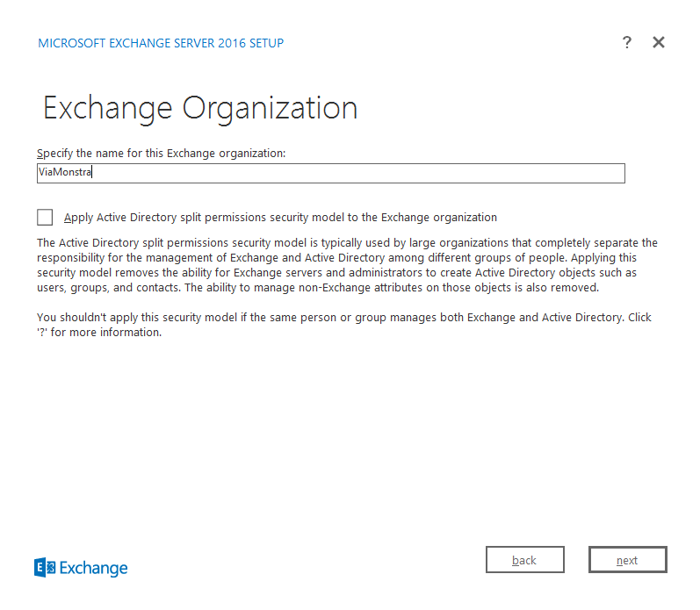Click the 'Microsoft Exchange Server 2016 Setup' title
The height and width of the screenshot is (610, 700).
(x=161, y=43)
